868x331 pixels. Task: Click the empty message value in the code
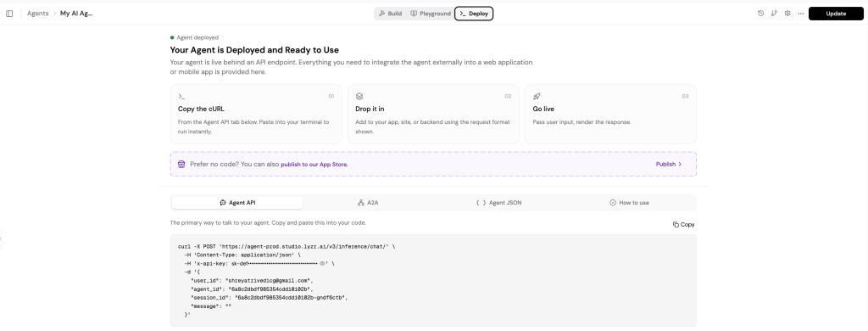click(227, 306)
